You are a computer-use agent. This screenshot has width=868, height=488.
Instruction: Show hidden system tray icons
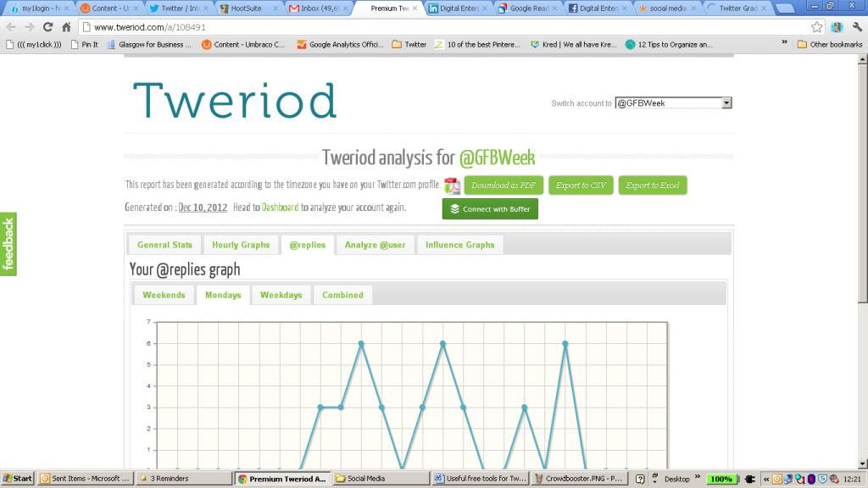coord(766,480)
